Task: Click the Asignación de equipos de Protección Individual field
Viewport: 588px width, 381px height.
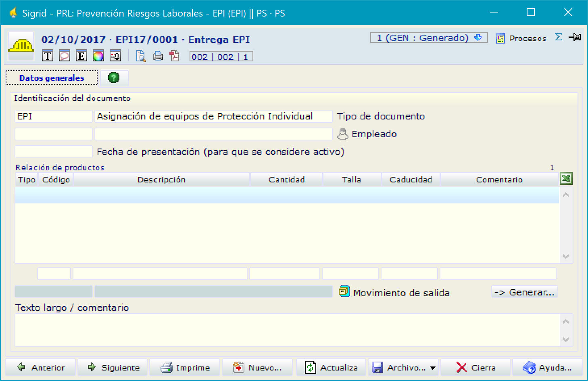Action: tap(214, 116)
